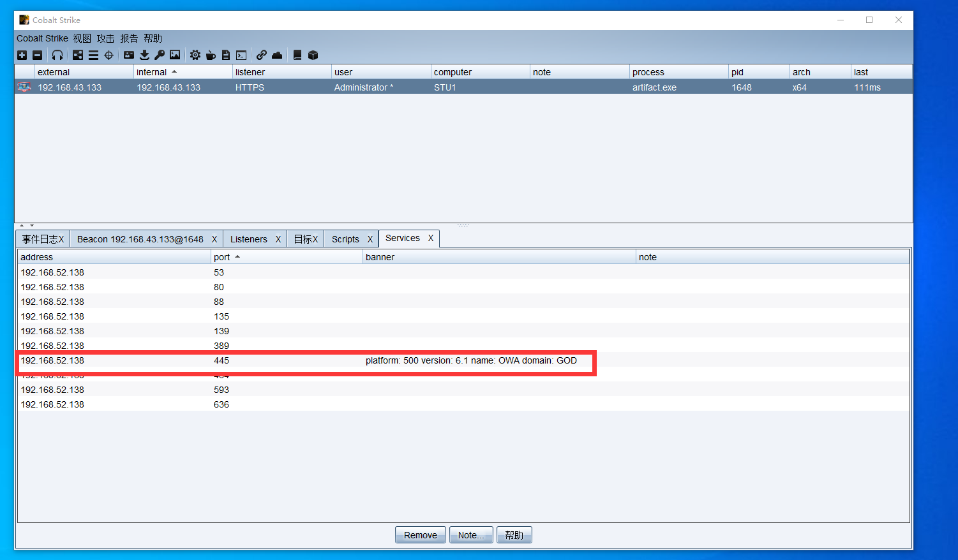Sort sessions by process column header
The width and height of the screenshot is (958, 560).
click(679, 72)
